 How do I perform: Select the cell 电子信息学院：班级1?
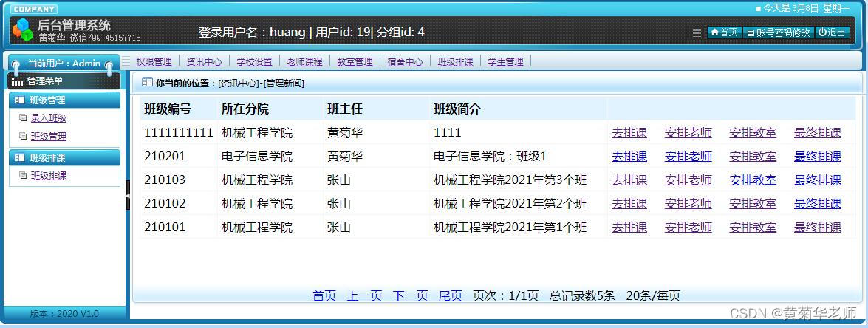point(490,157)
